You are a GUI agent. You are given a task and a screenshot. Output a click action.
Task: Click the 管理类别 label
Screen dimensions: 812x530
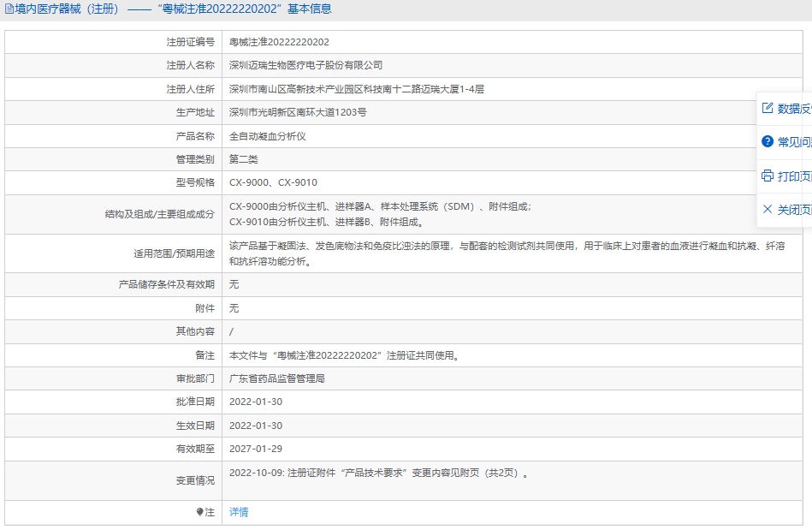195,159
